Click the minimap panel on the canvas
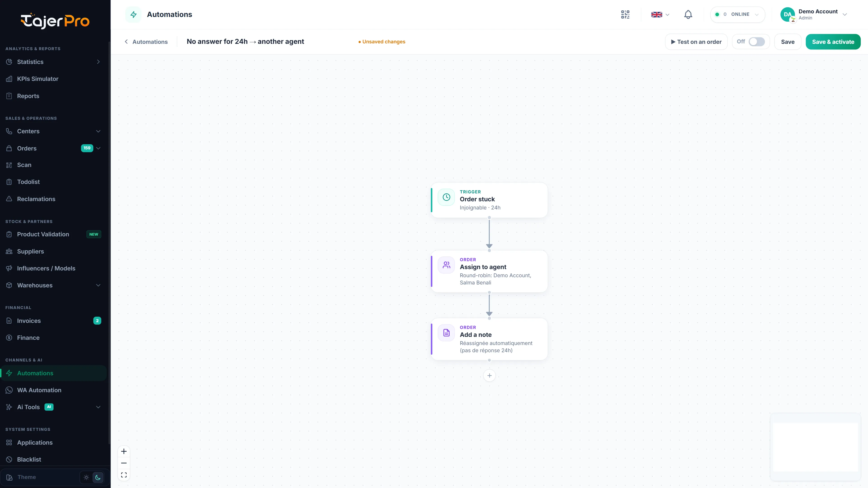868x488 pixels. 815,447
